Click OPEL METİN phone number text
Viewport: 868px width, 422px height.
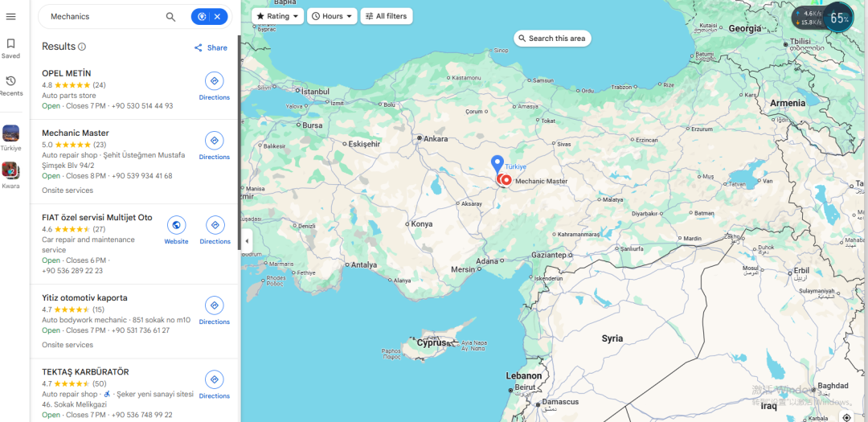click(x=142, y=106)
